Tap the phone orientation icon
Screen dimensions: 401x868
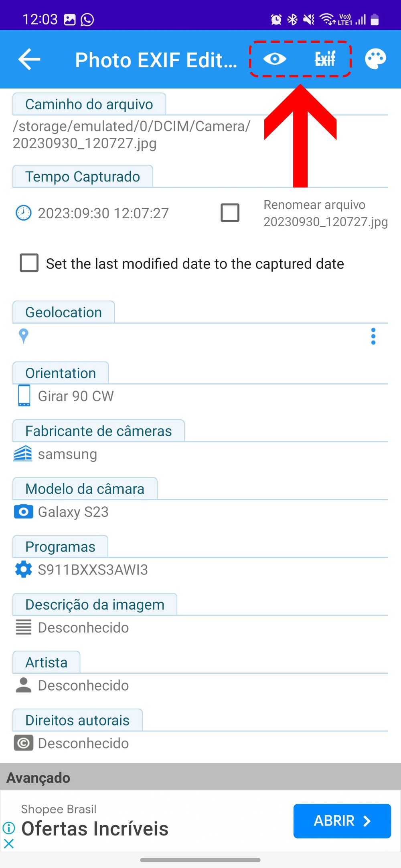click(24, 396)
